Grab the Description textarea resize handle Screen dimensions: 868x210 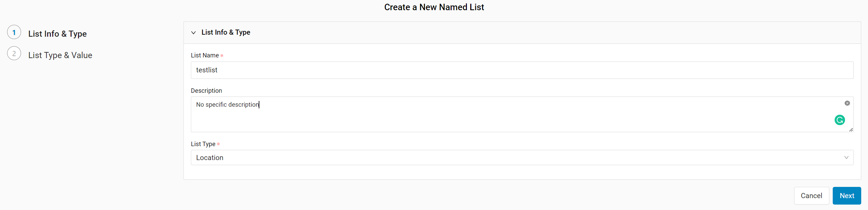coord(851,129)
